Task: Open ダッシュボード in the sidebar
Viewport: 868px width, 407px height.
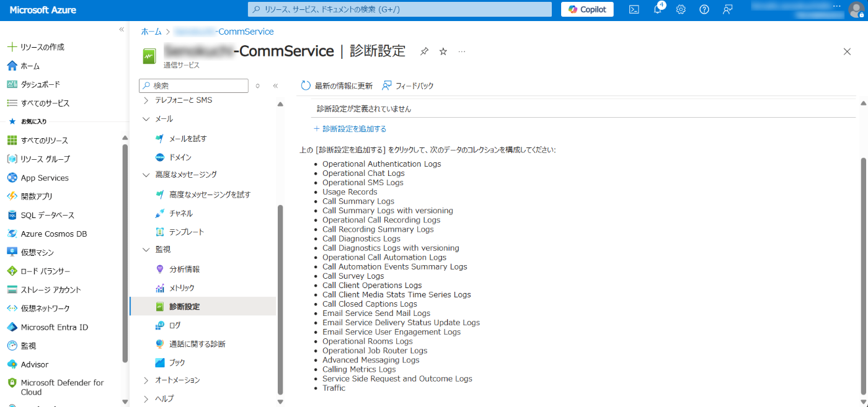Action: [x=33, y=84]
